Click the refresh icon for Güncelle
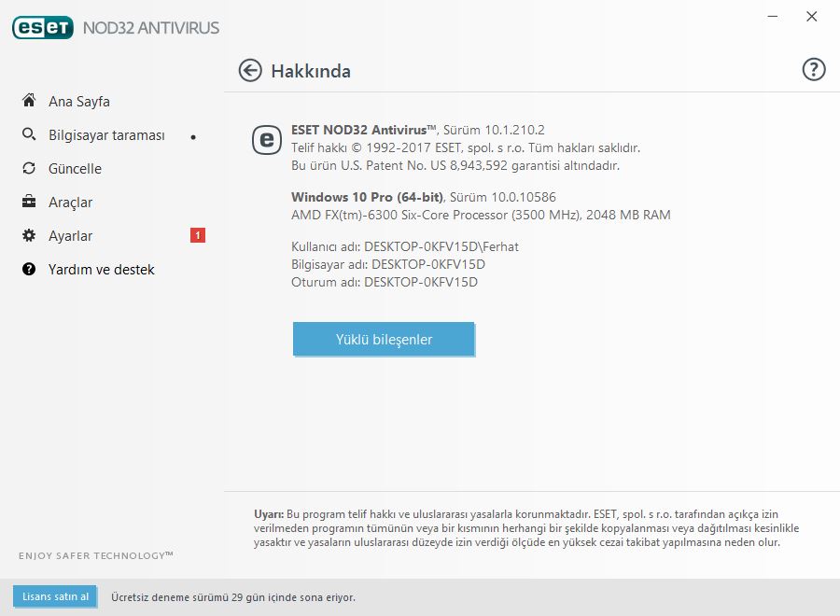The image size is (840, 616). click(x=29, y=168)
